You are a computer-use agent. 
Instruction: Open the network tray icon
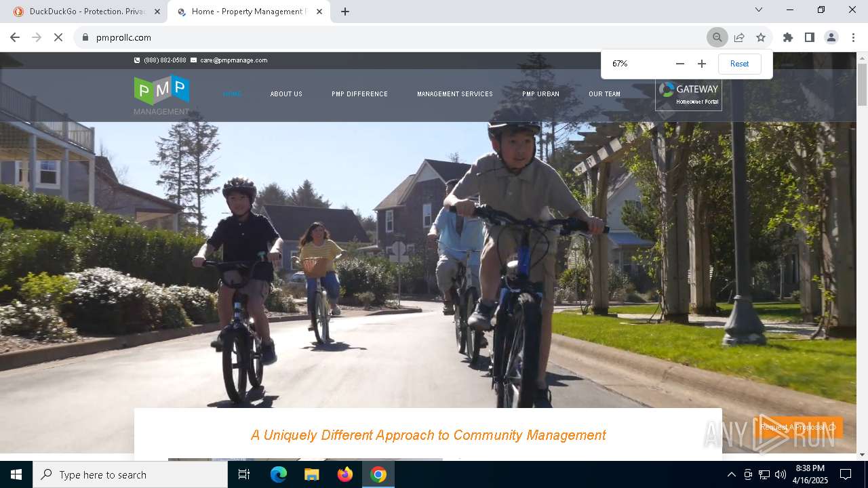coord(764,474)
